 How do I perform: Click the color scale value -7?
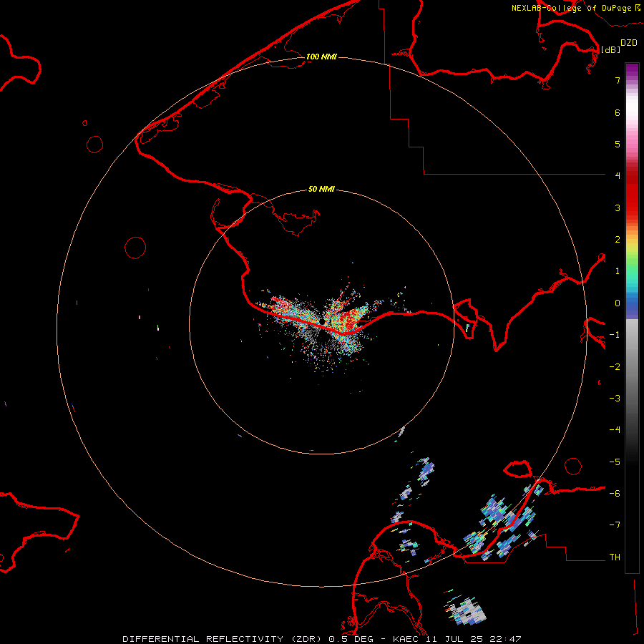615,525
